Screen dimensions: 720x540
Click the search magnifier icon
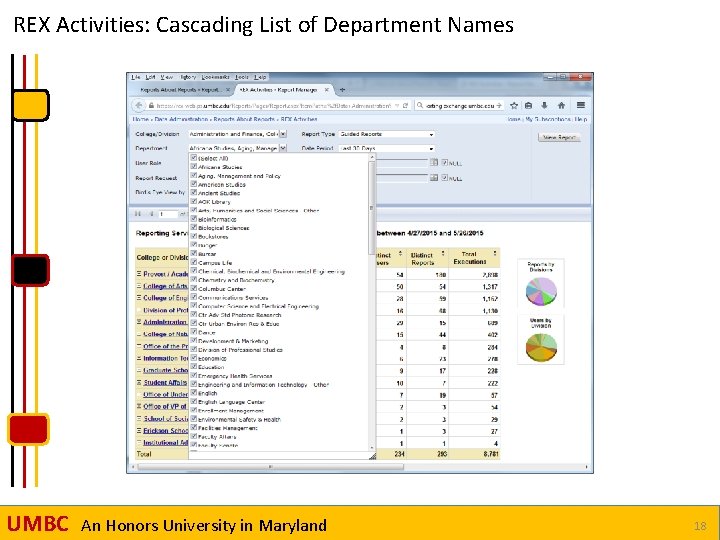[x=420, y=106]
